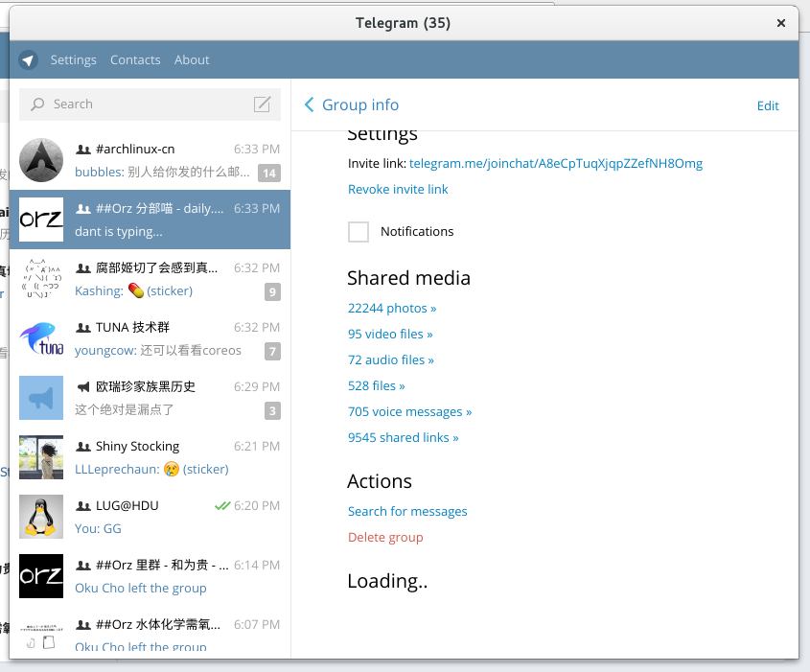Click the Edit link for group
This screenshot has width=810, height=672.
click(x=768, y=105)
